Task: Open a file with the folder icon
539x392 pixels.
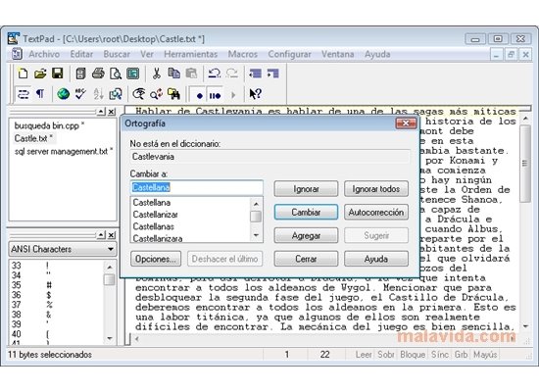Action: pyautogui.click(x=40, y=73)
